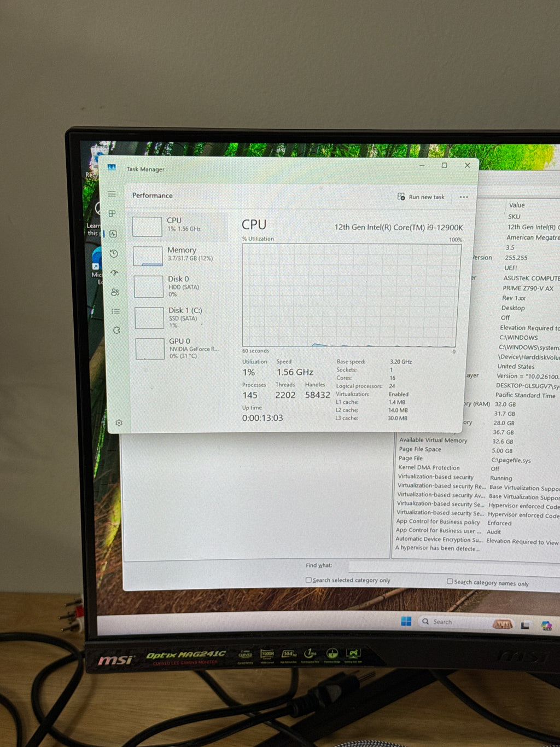Select the Memory performance entry
The height and width of the screenshot is (747, 560).
point(178,255)
